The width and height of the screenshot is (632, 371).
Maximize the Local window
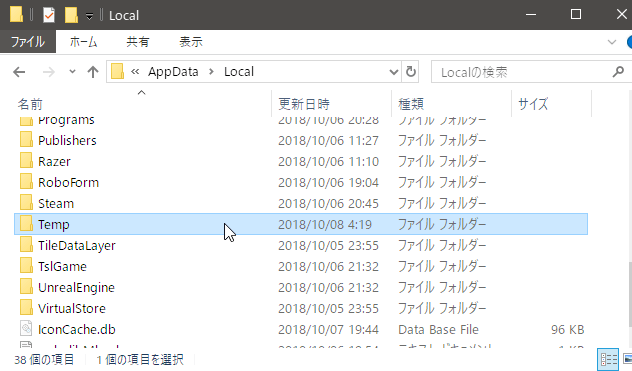pos(576,15)
